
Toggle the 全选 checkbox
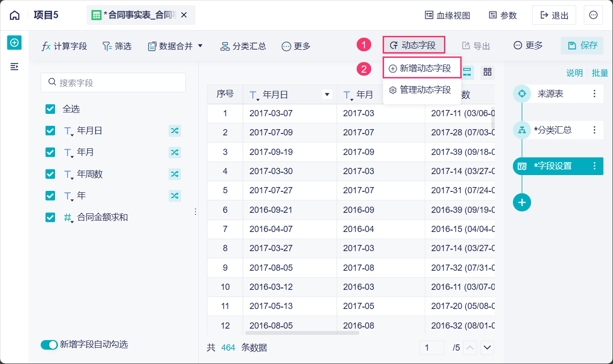(50, 109)
